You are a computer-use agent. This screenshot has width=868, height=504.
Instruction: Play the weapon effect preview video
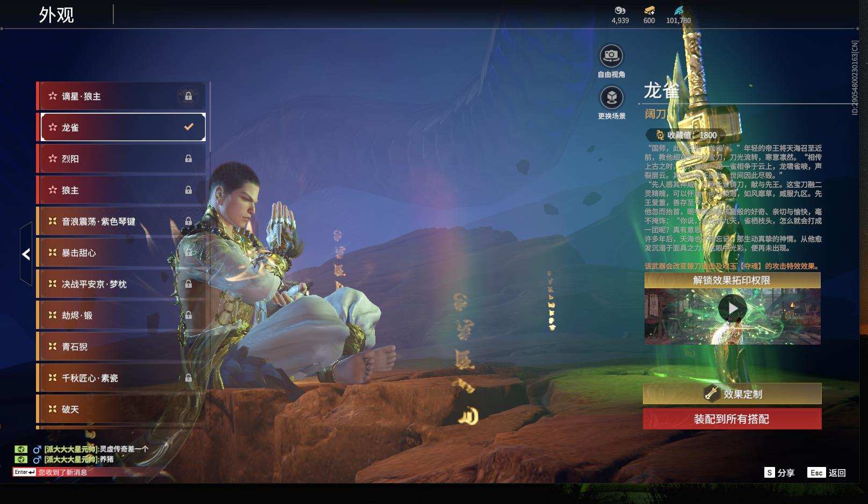pyautogui.click(x=732, y=309)
